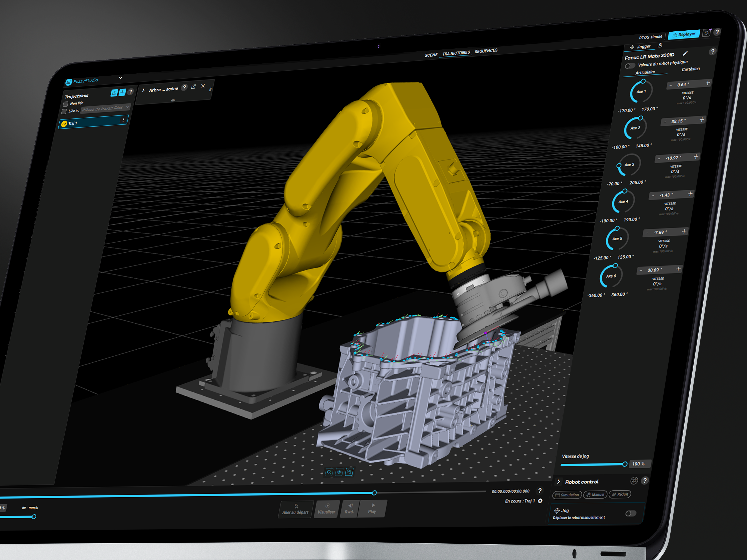Add a new trajectory with the plus icon
The width and height of the screenshot is (747, 560).
coord(122,92)
